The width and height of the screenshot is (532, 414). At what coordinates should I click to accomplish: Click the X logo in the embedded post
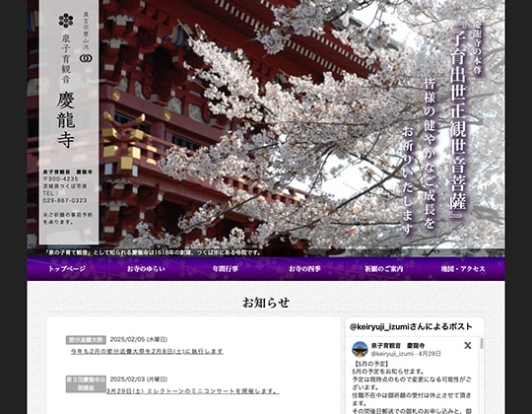[468, 345]
